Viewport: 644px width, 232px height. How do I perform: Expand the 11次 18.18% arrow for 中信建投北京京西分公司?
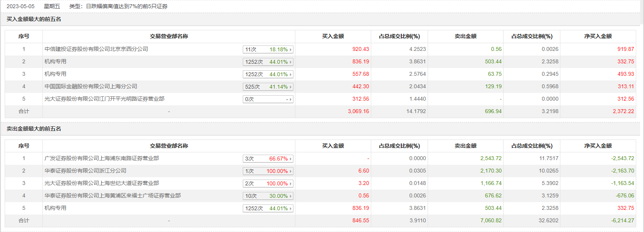click(x=290, y=50)
